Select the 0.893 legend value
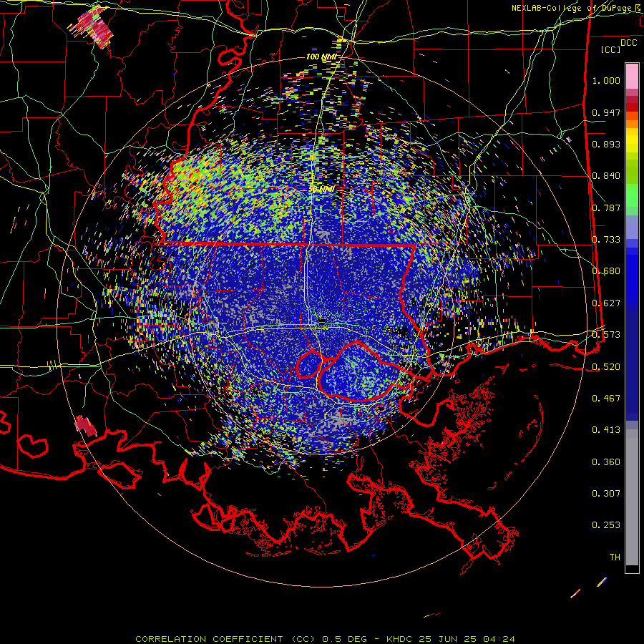This screenshot has height=644, width=644. click(x=606, y=144)
